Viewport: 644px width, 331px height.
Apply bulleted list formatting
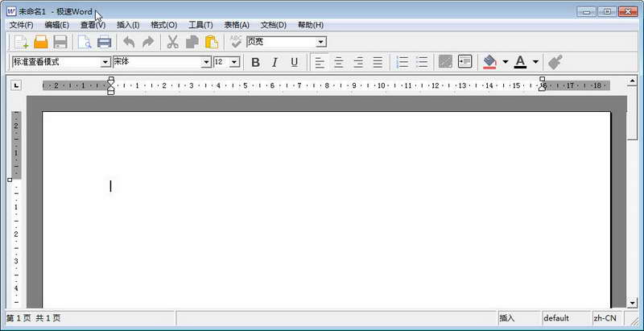[x=421, y=63]
